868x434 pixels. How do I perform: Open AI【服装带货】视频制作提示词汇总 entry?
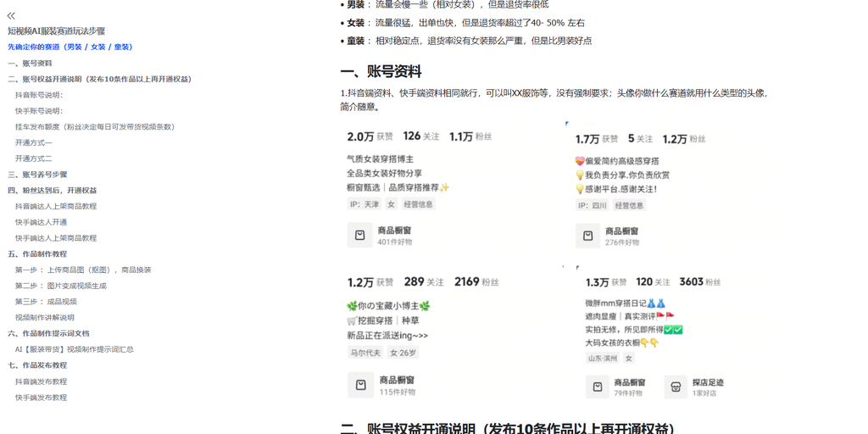(75, 350)
